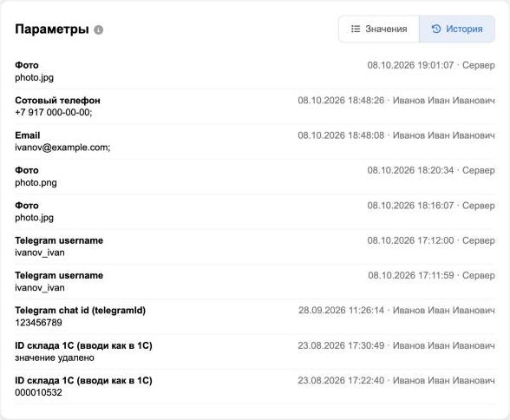Click the Сотовый телефон field label
Image resolution: width=510 pixels, height=420 pixels.
coord(57,101)
